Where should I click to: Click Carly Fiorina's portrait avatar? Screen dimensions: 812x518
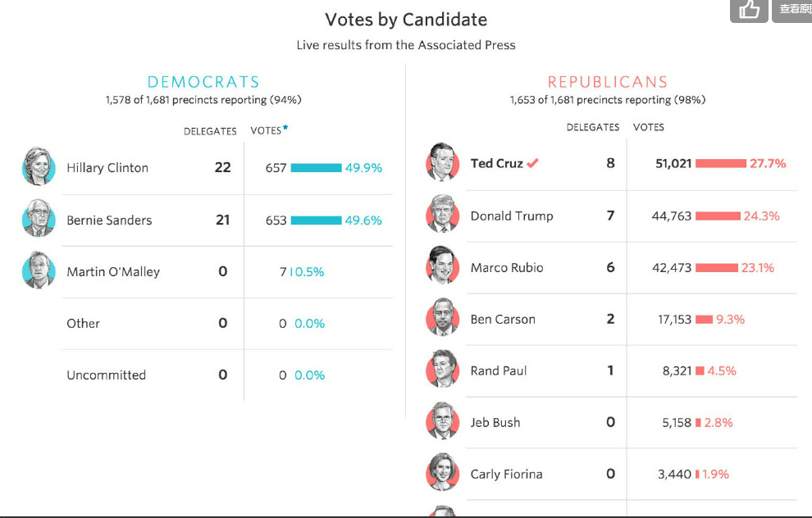click(443, 473)
